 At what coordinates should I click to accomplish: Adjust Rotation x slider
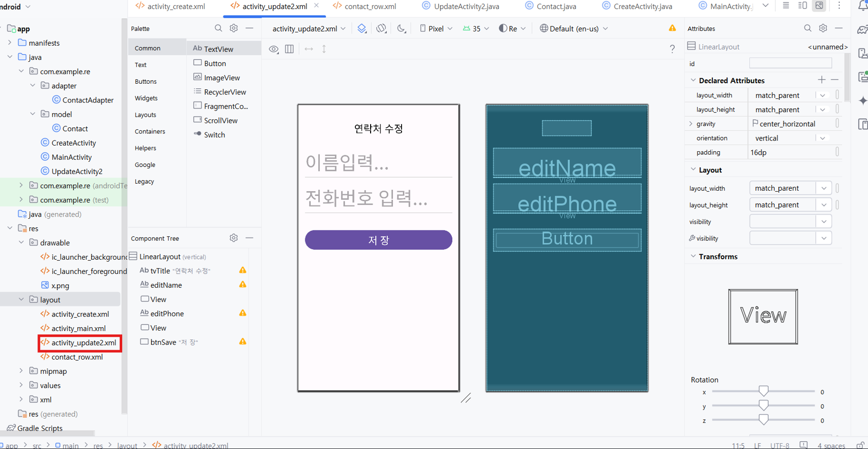[x=764, y=391]
